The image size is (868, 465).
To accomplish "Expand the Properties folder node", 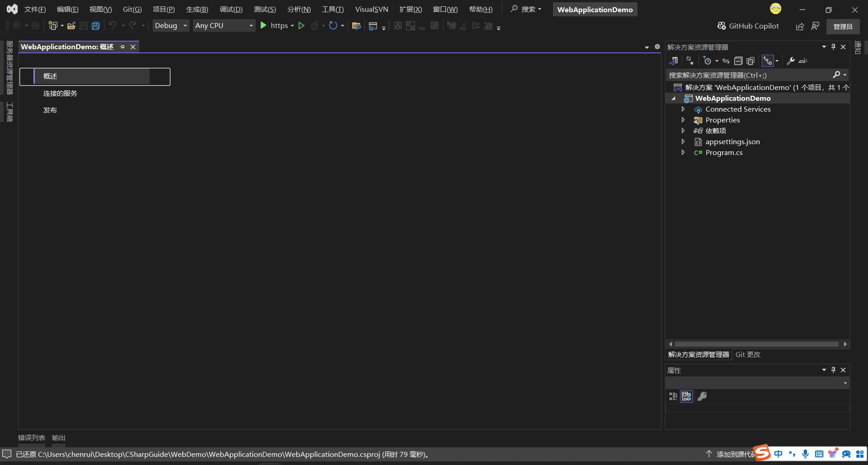I will 683,120.
